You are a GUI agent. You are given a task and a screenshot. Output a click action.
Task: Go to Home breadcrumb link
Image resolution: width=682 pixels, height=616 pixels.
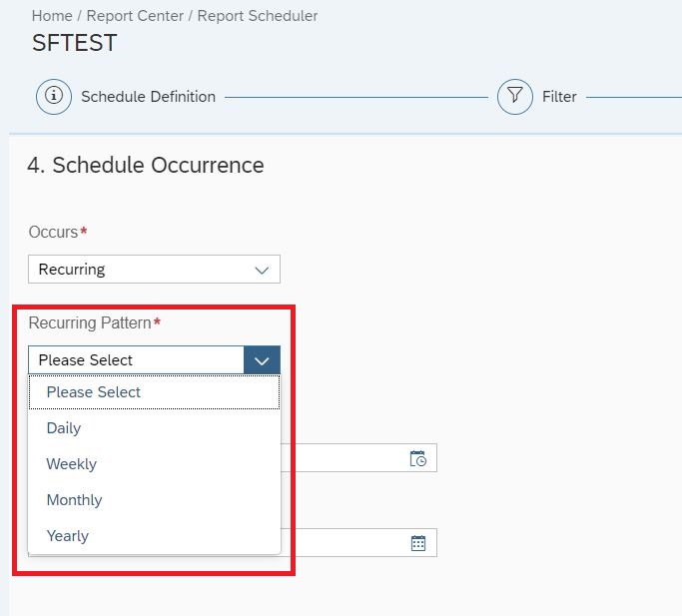tap(52, 16)
